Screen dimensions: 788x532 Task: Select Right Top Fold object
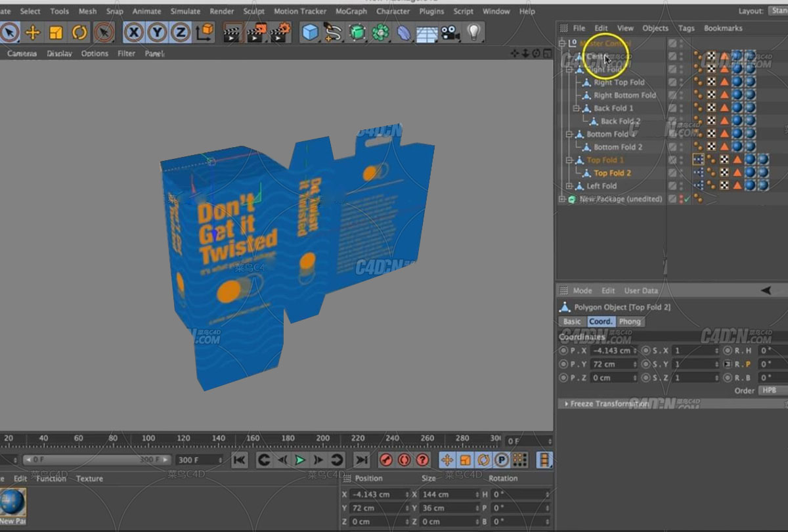click(x=619, y=83)
